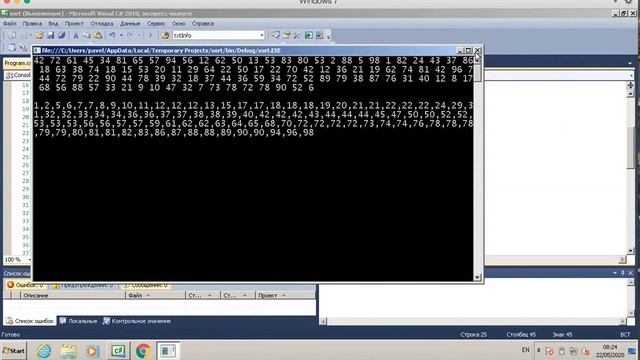
Task: Click the Знак 45 status bar entry
Action: (562, 335)
